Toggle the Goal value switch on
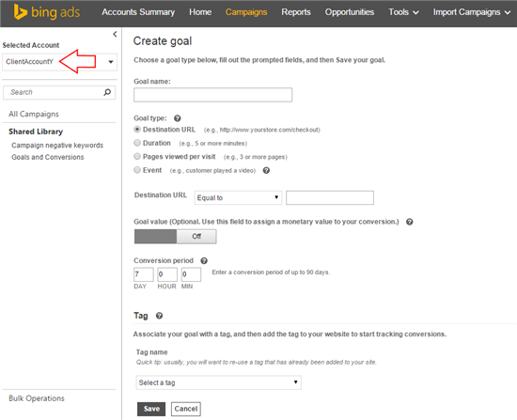 point(176,237)
